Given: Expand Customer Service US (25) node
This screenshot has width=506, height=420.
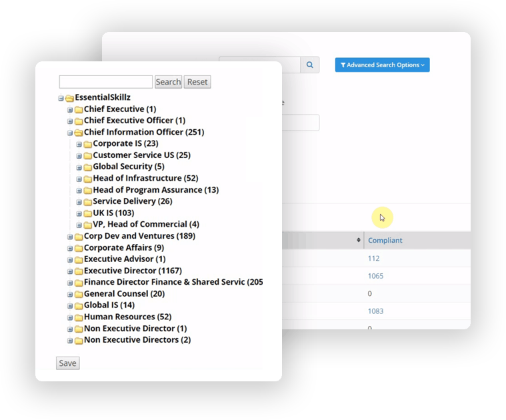Looking at the screenshot, I should click(79, 156).
